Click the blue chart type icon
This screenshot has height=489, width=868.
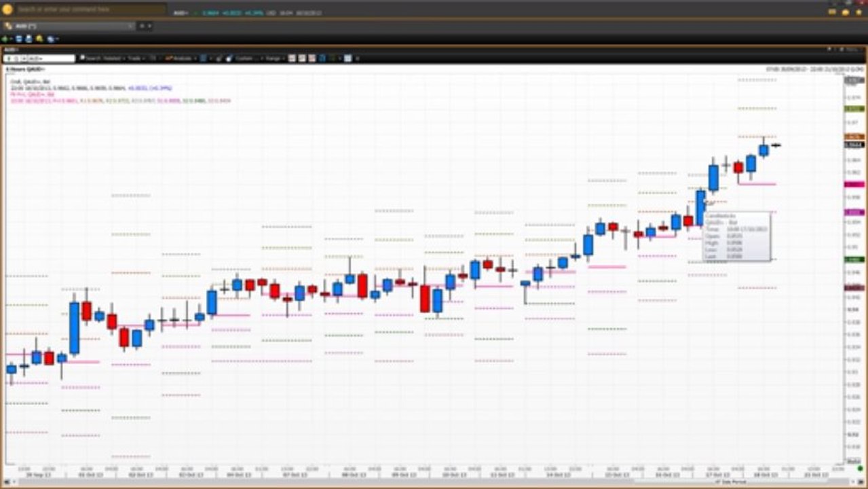tap(203, 58)
